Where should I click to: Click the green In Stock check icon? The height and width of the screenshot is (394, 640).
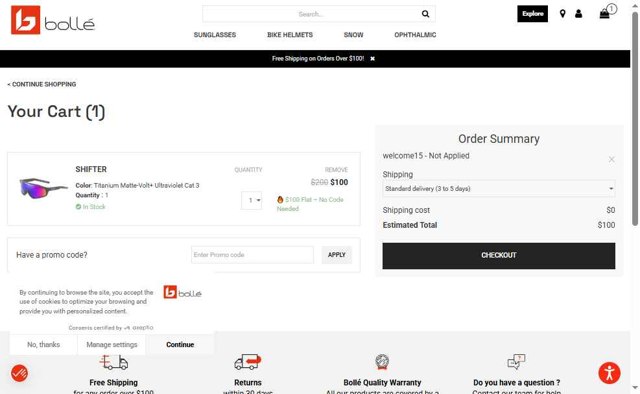[78, 207]
